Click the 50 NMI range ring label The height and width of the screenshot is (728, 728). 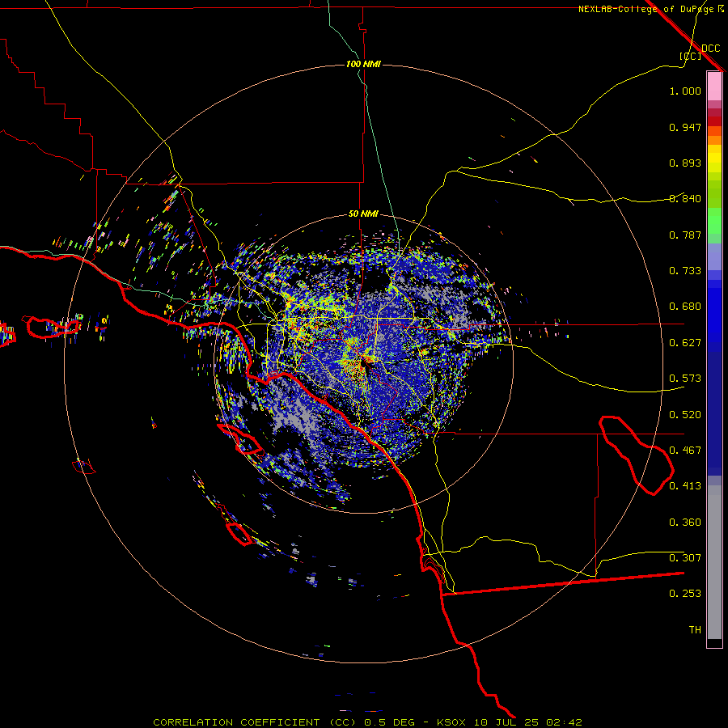363,214
